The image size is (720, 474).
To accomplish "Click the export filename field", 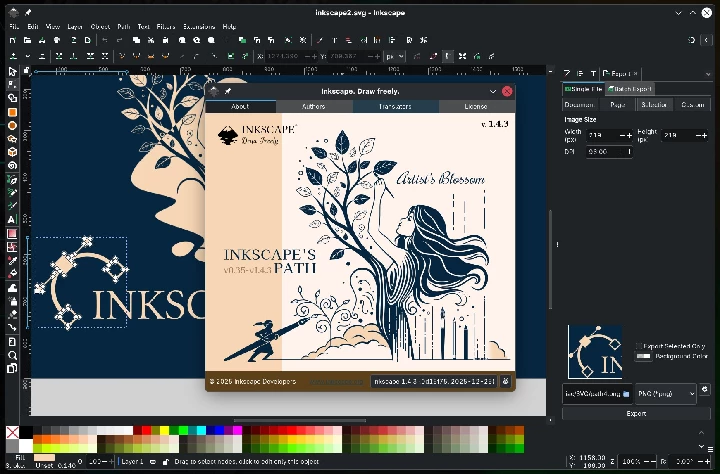I will [x=591, y=393].
